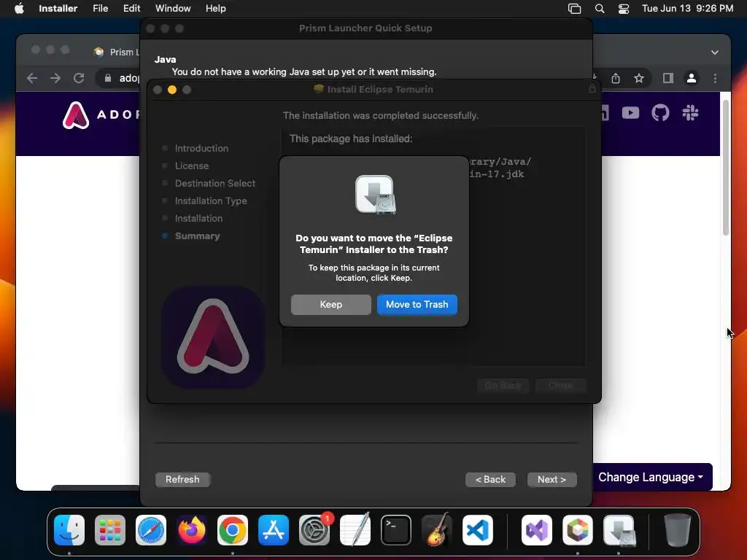This screenshot has height=560, width=747.
Task: Click the Prism Launcher browser tab
Action: (117, 52)
